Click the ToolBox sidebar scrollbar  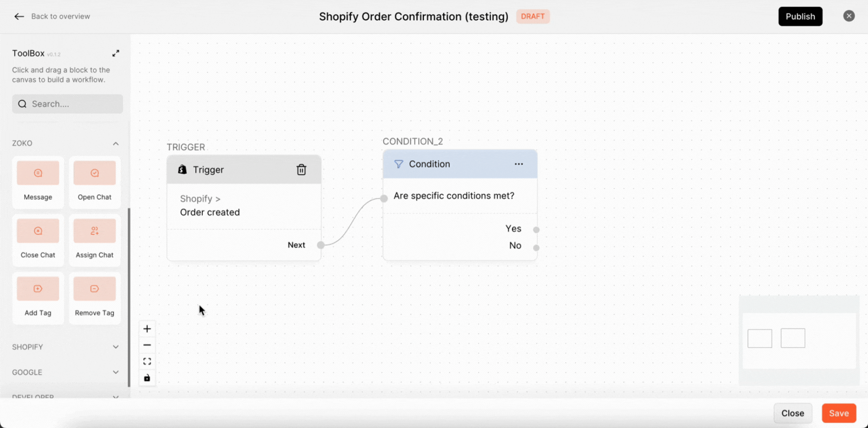point(129,296)
